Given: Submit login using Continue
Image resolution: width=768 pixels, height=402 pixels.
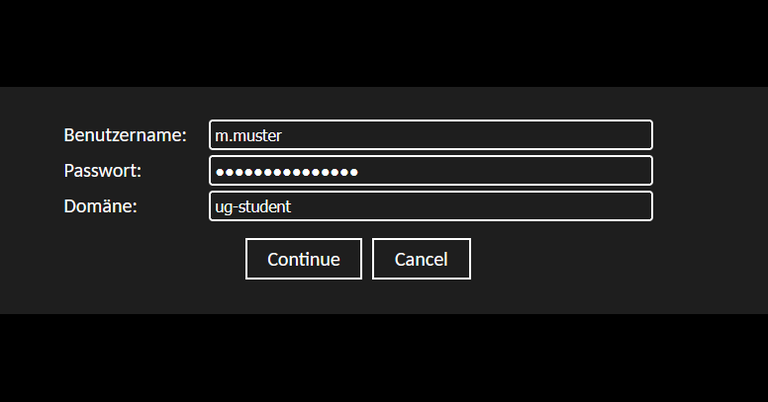Looking at the screenshot, I should click(x=303, y=259).
